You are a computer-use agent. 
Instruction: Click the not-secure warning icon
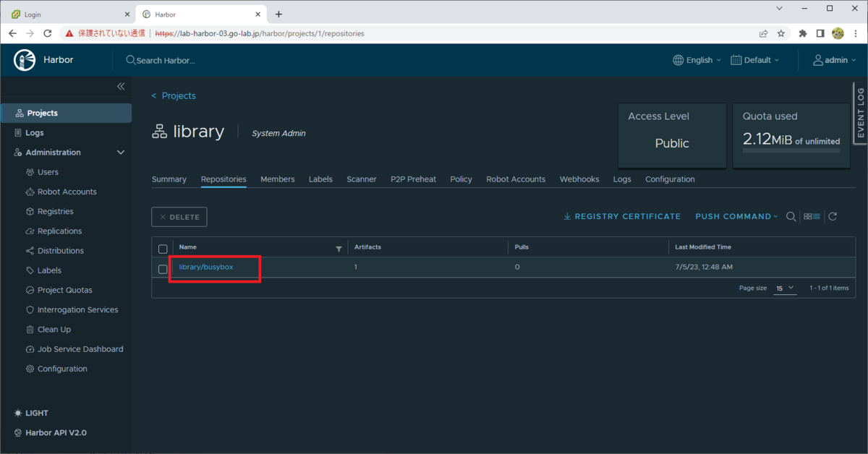tap(69, 33)
